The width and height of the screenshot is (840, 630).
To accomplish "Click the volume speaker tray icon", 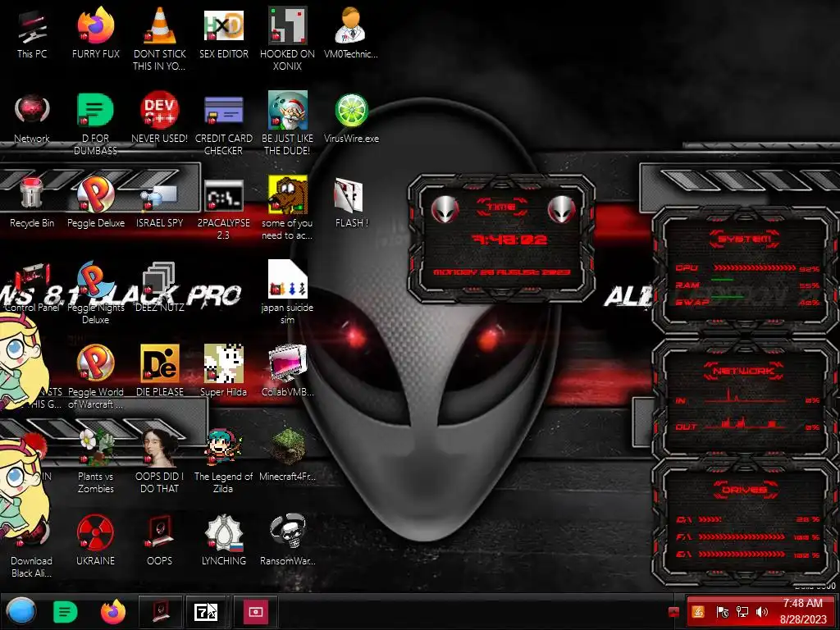I will click(761, 612).
